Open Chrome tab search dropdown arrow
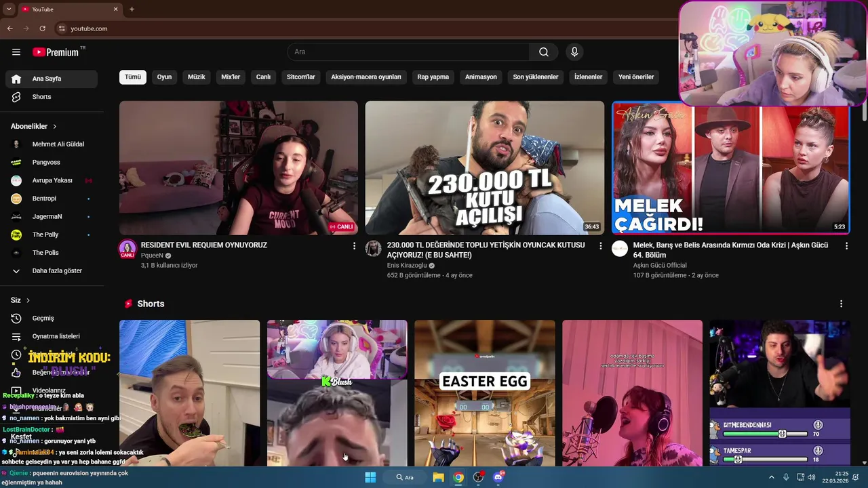 coord(9,9)
